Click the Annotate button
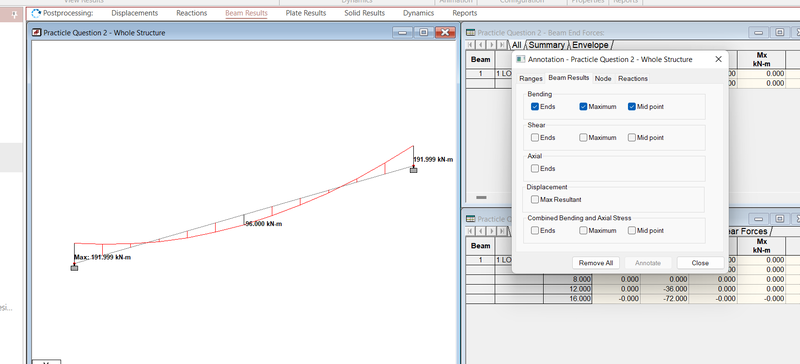The height and width of the screenshot is (364, 800). click(x=648, y=263)
